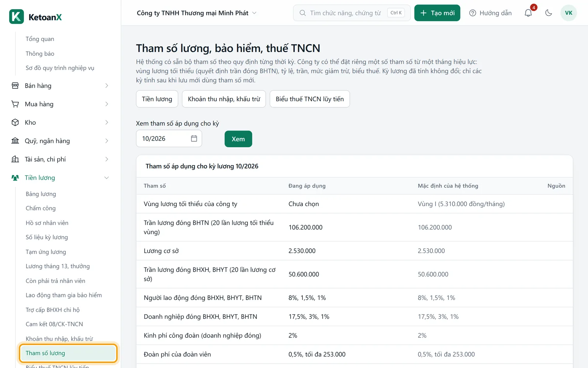Open the Tiền lương shortcut button

tap(157, 99)
